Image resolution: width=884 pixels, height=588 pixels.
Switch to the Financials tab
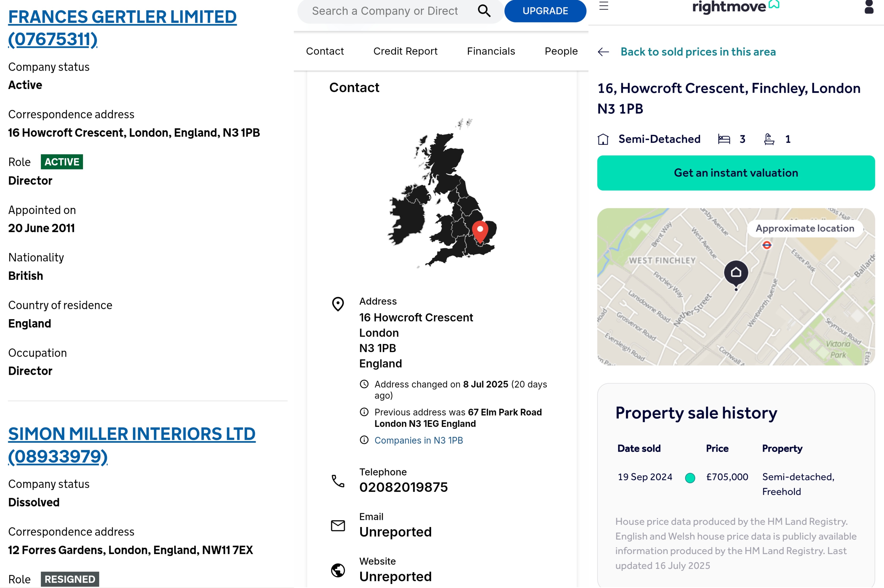[491, 51]
